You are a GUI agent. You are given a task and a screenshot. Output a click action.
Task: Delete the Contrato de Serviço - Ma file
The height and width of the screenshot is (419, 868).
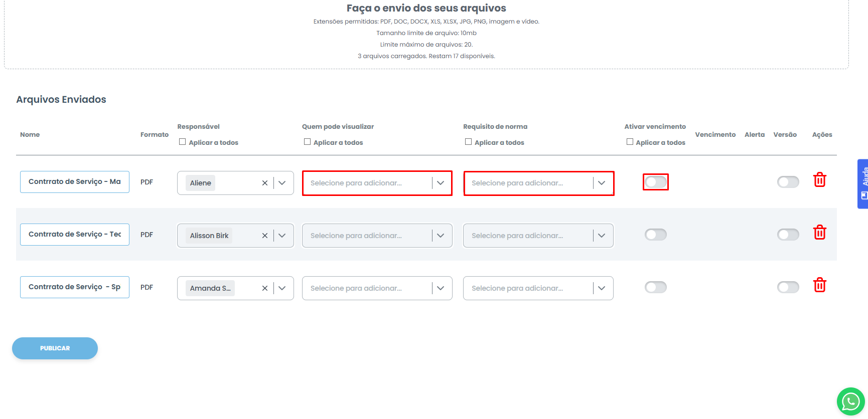(819, 180)
